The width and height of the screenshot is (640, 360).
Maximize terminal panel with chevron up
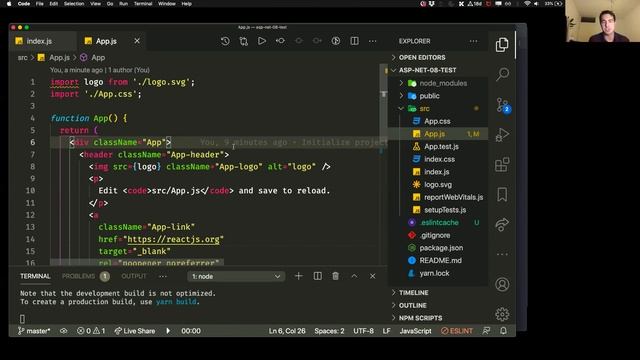[354, 276]
